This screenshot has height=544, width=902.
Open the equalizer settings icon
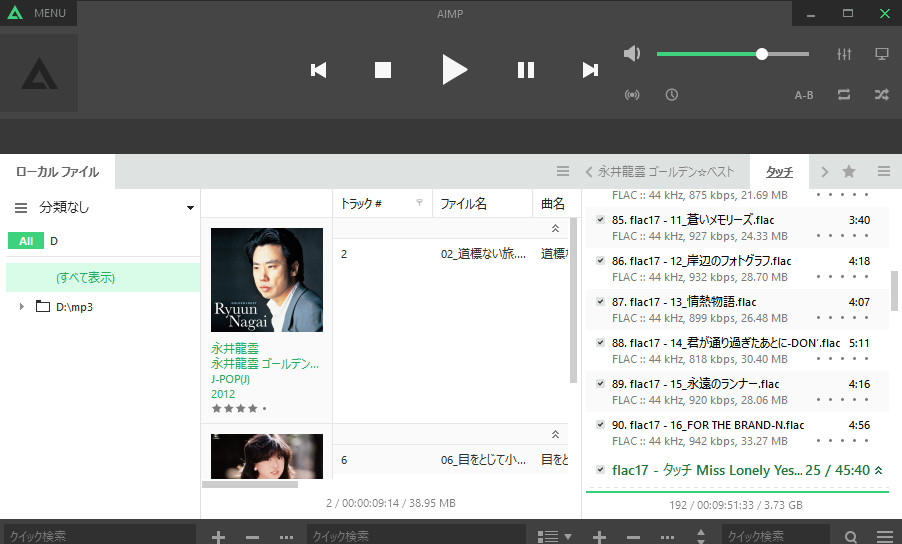[x=843, y=54]
